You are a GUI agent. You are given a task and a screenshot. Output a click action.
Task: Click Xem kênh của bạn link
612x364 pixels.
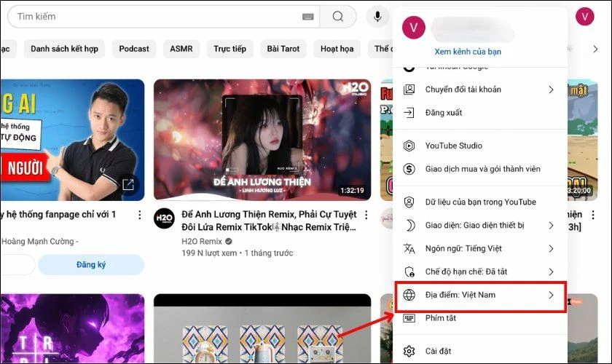(x=468, y=52)
